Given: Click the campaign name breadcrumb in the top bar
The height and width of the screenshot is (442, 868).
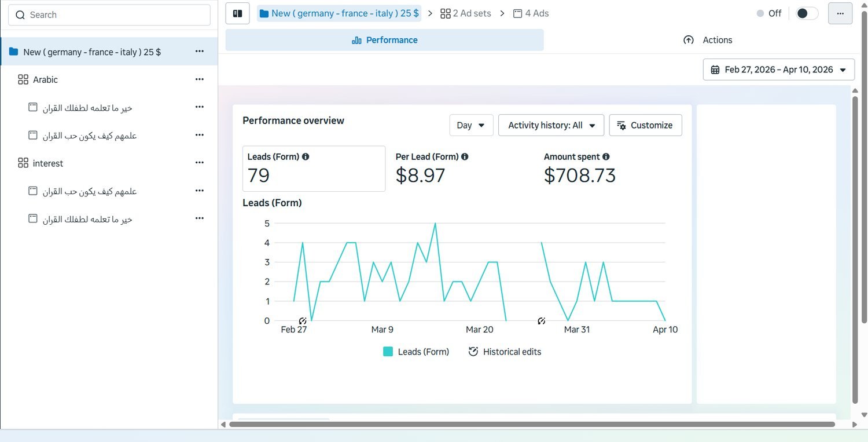Looking at the screenshot, I should 339,13.
